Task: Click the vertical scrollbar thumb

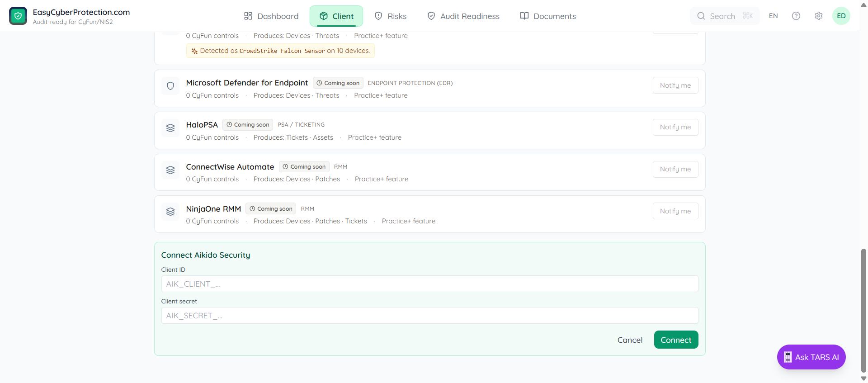Action: click(863, 310)
